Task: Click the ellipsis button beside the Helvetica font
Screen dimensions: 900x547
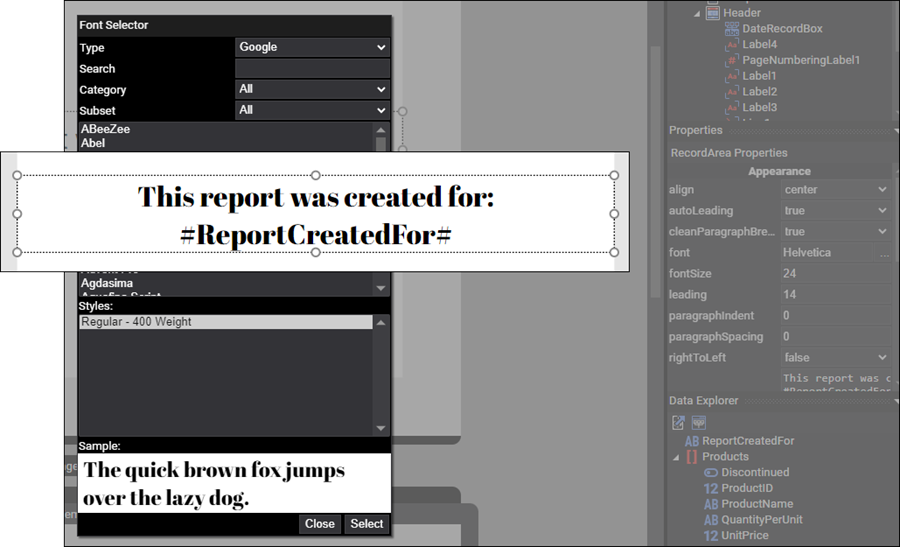Action: (x=883, y=253)
